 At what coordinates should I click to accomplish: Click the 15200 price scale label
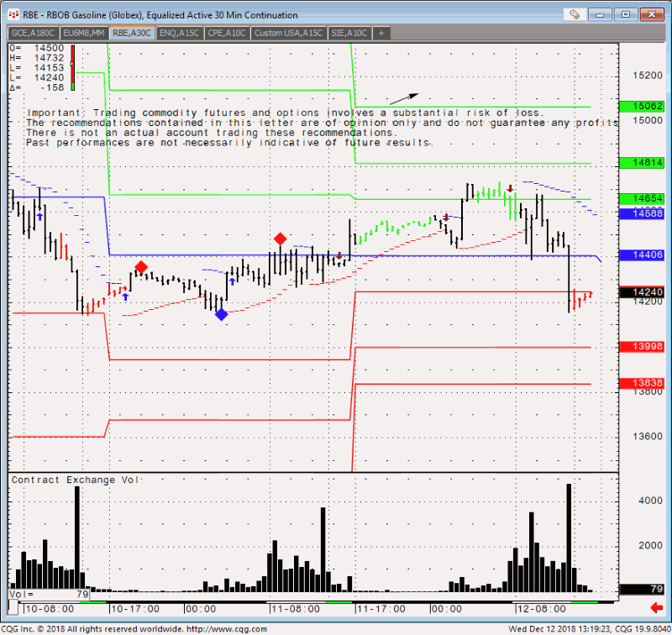tap(647, 76)
